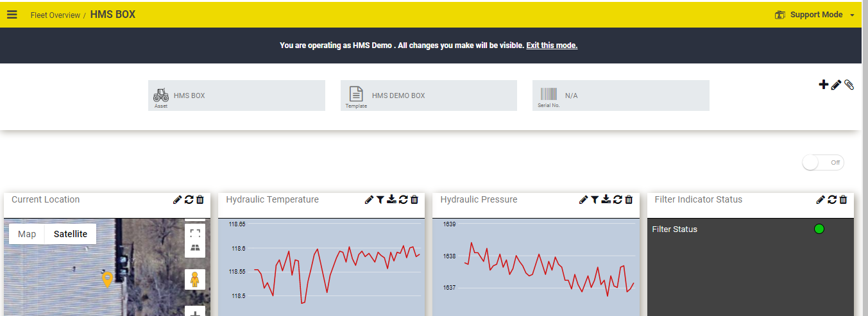Switch to the Map view tab
This screenshot has height=316, width=868.
tap(27, 234)
